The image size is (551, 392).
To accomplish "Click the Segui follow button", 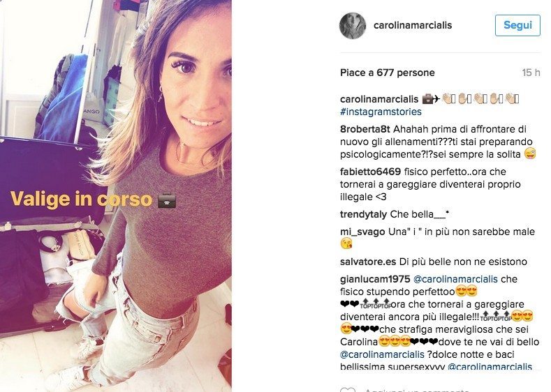I will 517,25.
